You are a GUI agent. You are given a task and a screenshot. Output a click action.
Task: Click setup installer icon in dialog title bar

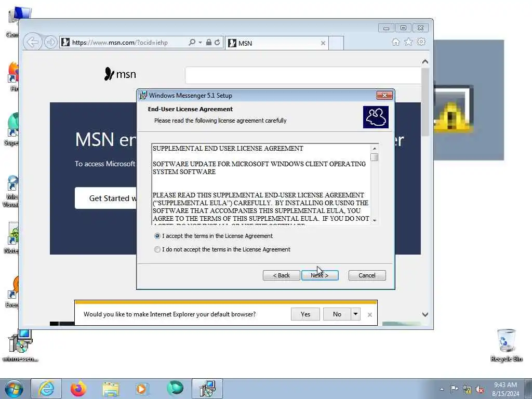(x=143, y=96)
